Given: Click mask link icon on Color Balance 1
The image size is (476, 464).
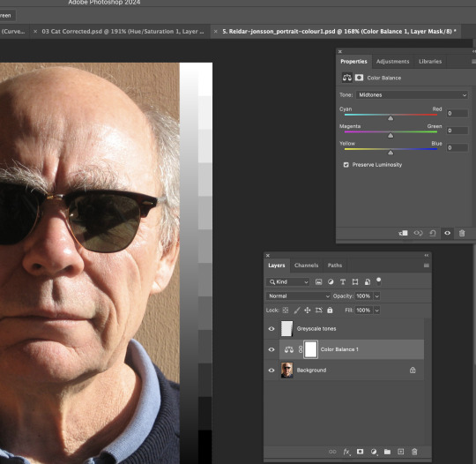Looking at the screenshot, I should click(x=301, y=349).
